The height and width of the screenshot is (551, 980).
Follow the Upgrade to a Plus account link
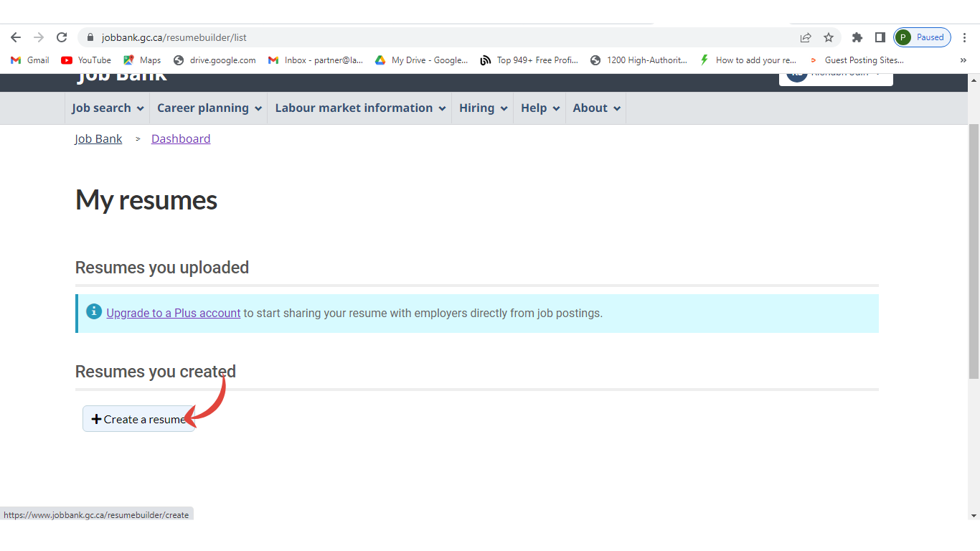pos(173,313)
